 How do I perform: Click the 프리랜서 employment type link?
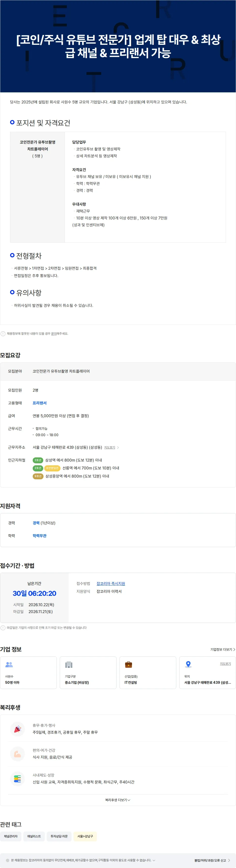(39, 403)
